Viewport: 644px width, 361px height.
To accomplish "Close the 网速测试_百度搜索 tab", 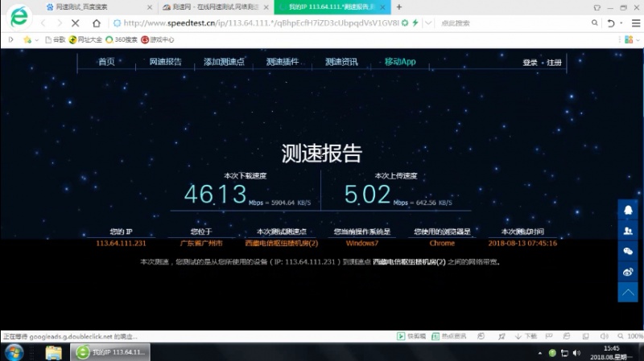I will click(x=150, y=7).
